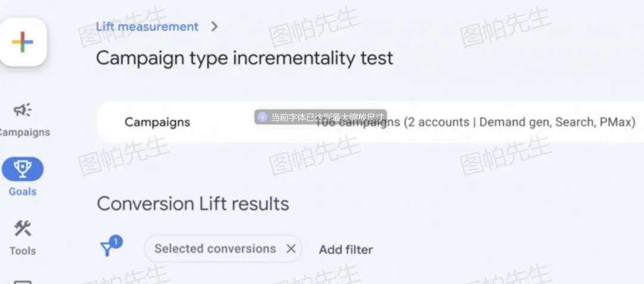Image resolution: width=644 pixels, height=284 pixels.
Task: Click the Add filter button
Action: (346, 249)
